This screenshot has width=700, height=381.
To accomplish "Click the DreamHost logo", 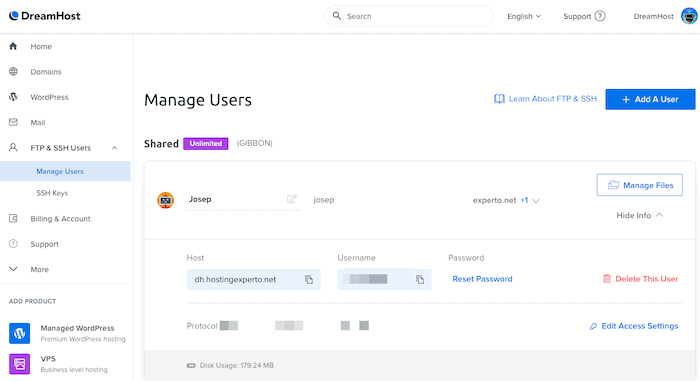I will [45, 16].
